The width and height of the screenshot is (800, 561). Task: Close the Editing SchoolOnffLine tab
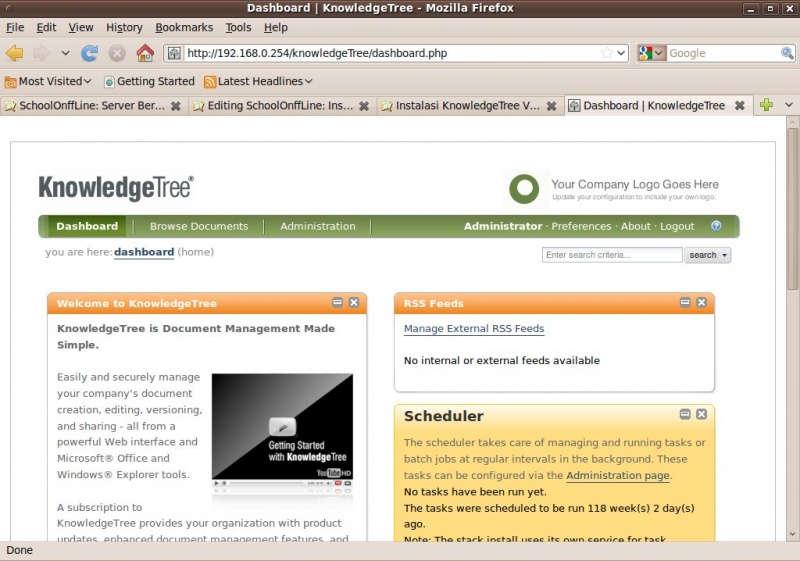[x=364, y=106]
